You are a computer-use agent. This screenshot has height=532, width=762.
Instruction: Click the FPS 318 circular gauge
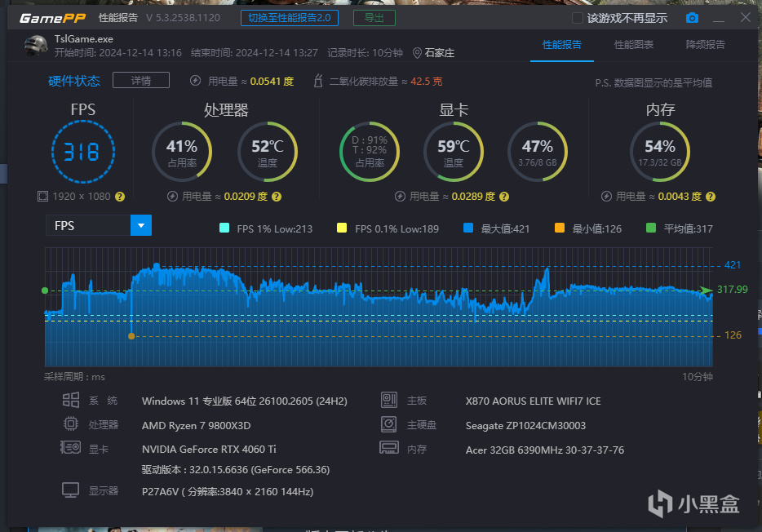tap(83, 152)
